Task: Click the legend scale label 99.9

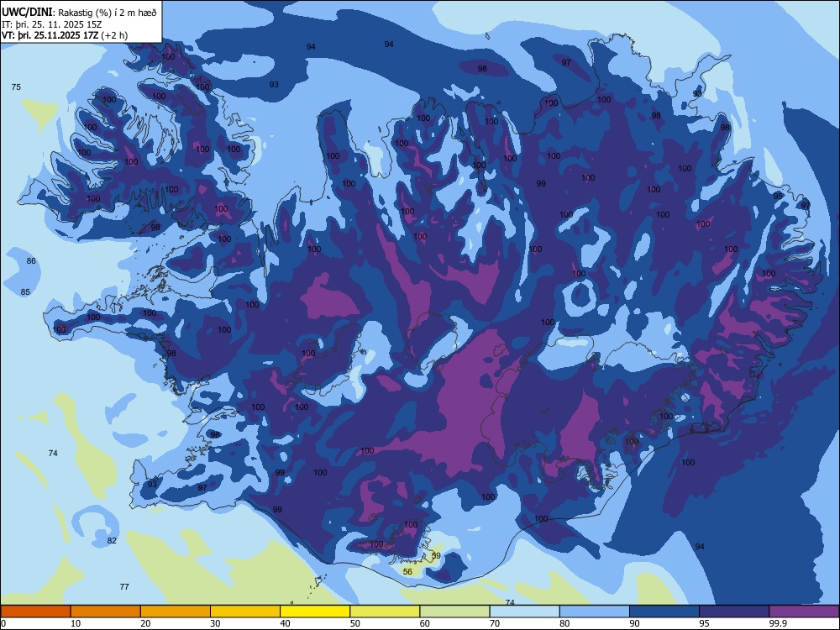Action: pyautogui.click(x=778, y=623)
